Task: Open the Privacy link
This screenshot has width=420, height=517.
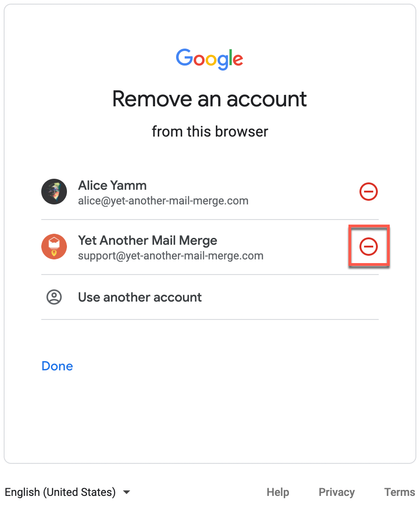Action: point(337,492)
